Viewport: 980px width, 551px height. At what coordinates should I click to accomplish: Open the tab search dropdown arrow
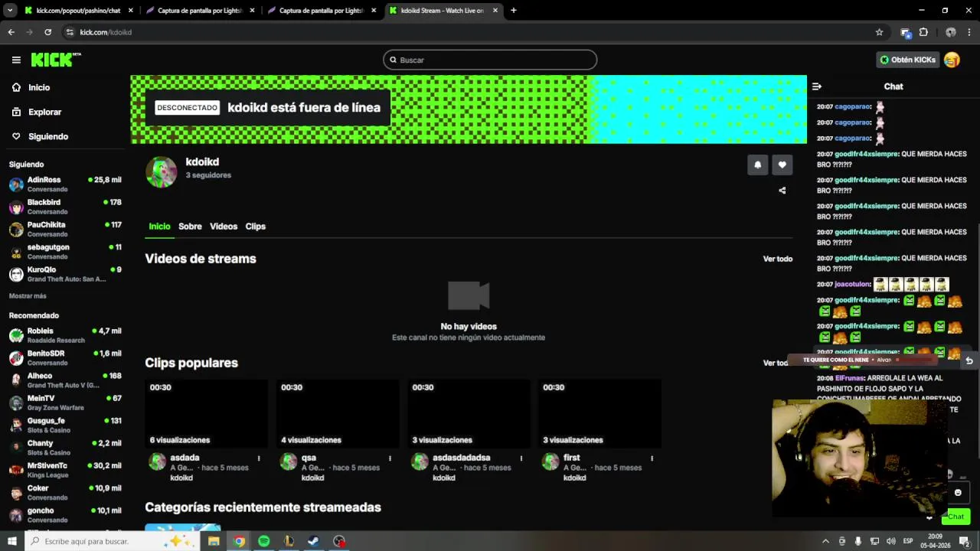click(10, 11)
